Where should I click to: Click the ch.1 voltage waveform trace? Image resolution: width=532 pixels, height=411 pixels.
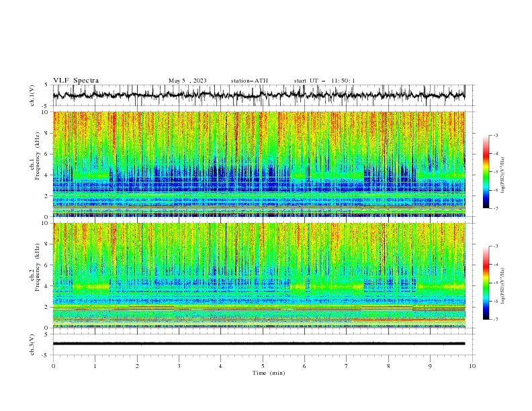[259, 95]
